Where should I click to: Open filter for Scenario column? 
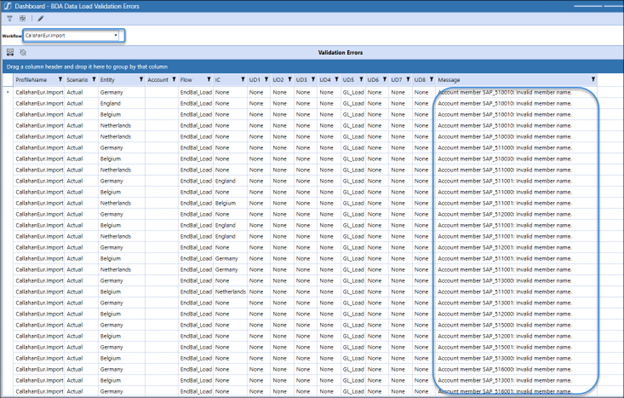tap(94, 80)
